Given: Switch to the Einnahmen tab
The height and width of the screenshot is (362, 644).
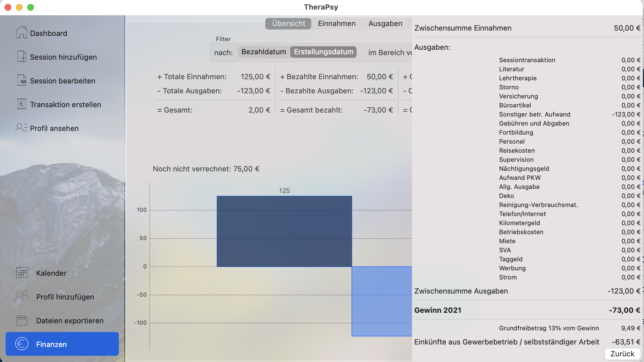Looking at the screenshot, I should (x=336, y=23).
